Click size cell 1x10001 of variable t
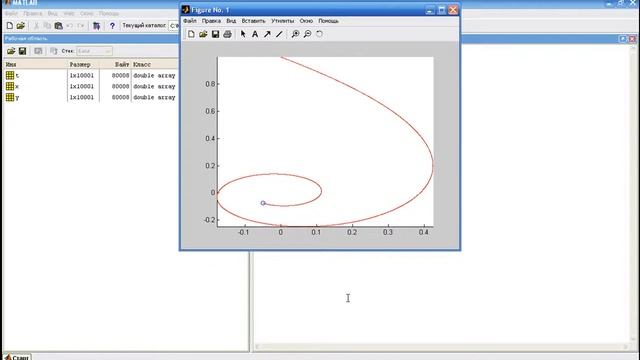 click(82, 76)
